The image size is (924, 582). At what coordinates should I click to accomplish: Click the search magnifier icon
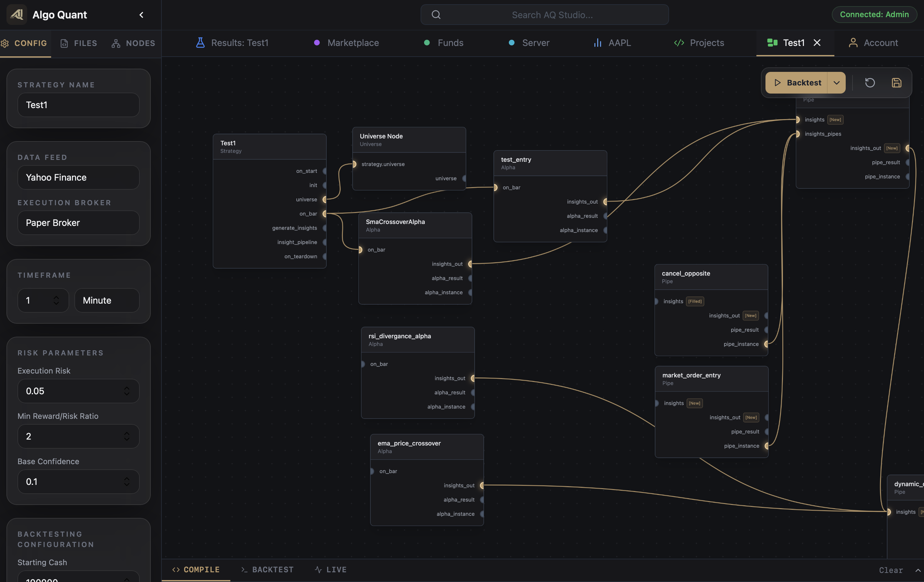436,15
